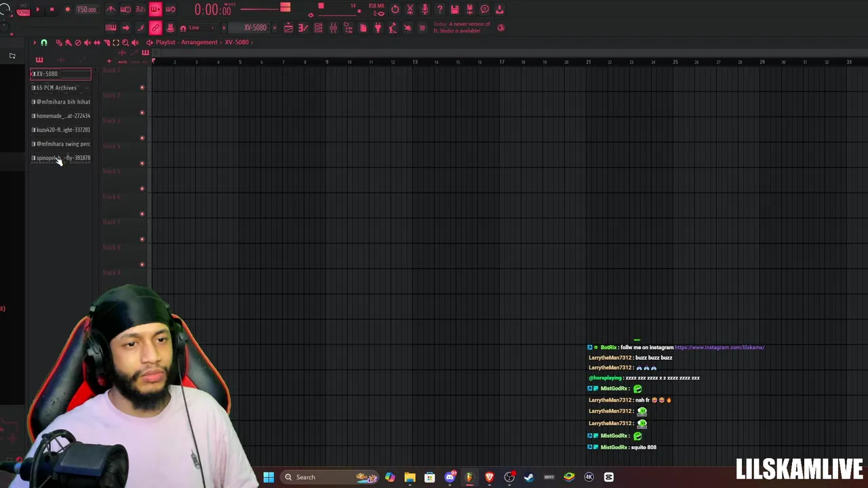
Task: Choose the Select marquee tool
Action: (115, 43)
